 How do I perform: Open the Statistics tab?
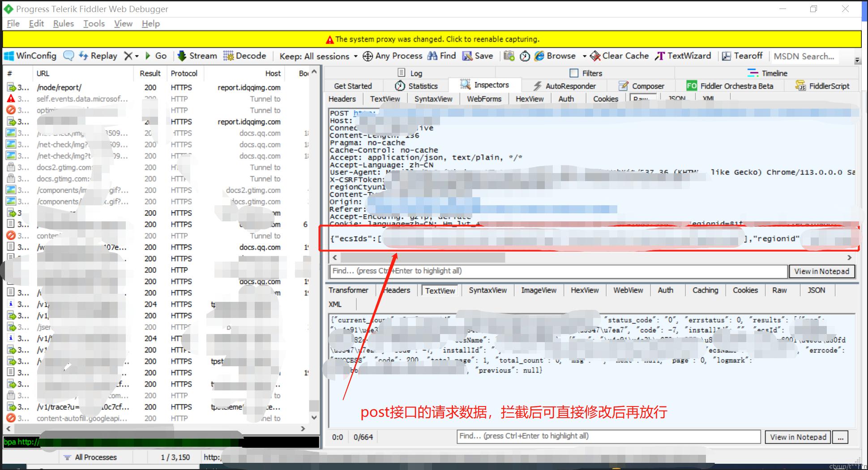(x=416, y=86)
